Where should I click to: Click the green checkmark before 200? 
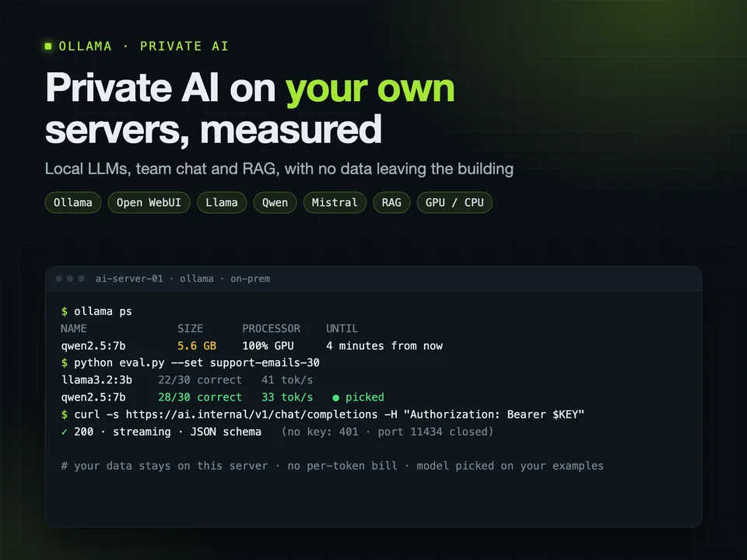65,432
